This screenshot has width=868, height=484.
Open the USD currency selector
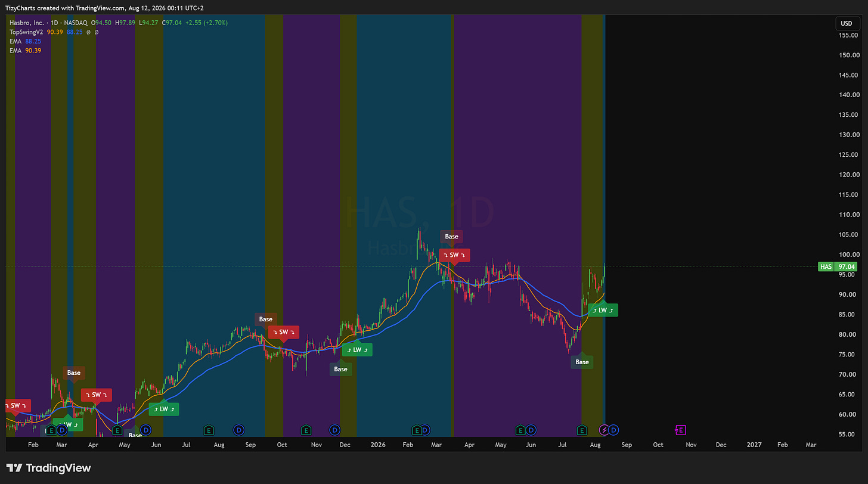[847, 24]
